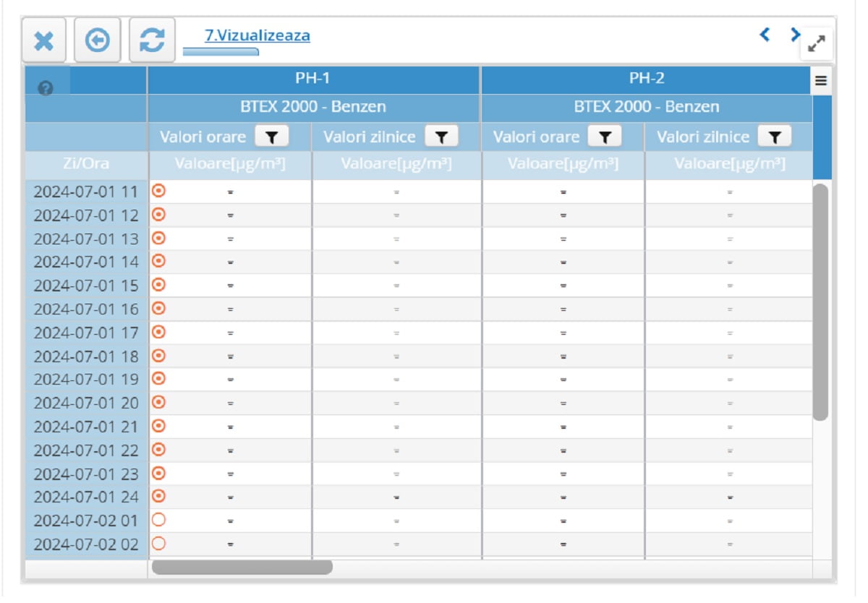Open the hamburger menu on table header
The height and width of the screenshot is (603, 868).
[820, 81]
